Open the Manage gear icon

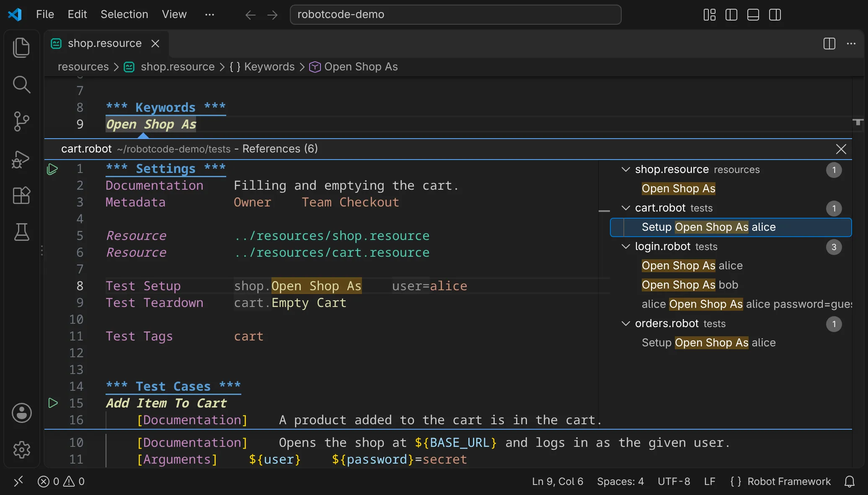click(x=21, y=449)
